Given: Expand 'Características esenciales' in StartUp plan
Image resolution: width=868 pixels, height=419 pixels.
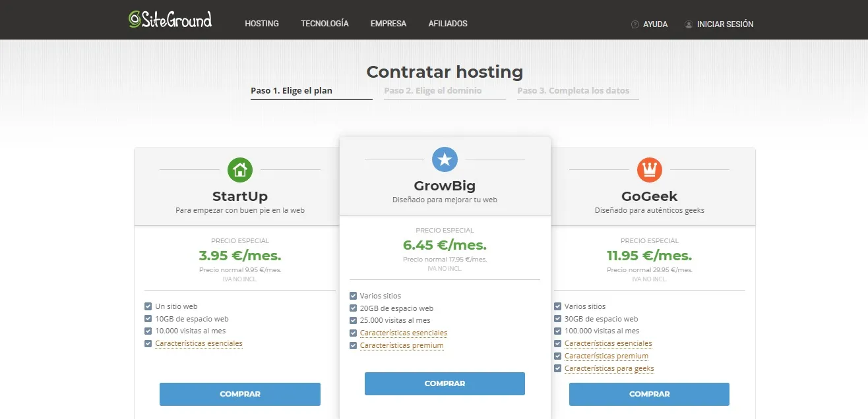Looking at the screenshot, I should coord(199,344).
